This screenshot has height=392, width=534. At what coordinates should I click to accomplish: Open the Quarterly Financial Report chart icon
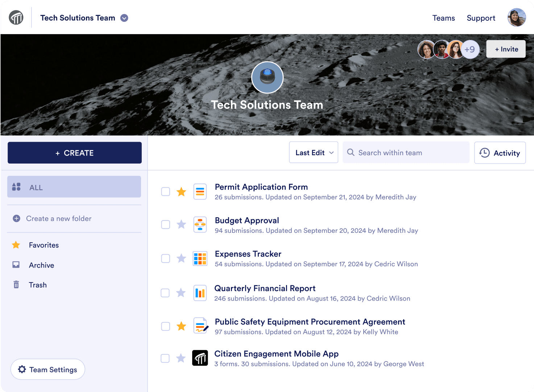[200, 293]
